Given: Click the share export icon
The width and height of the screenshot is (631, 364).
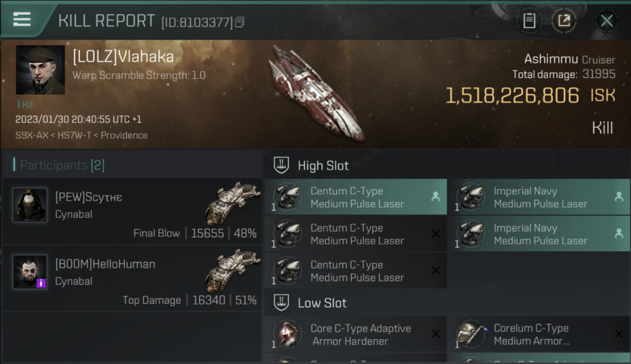Looking at the screenshot, I should [564, 21].
